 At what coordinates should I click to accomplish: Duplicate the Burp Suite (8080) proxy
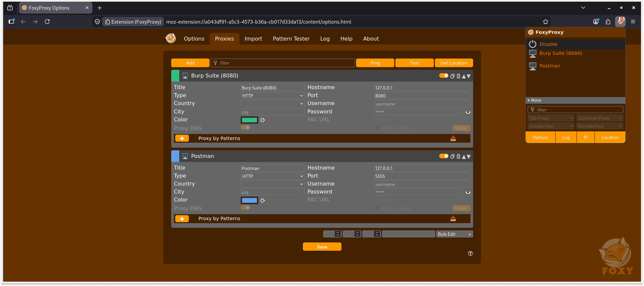452,76
